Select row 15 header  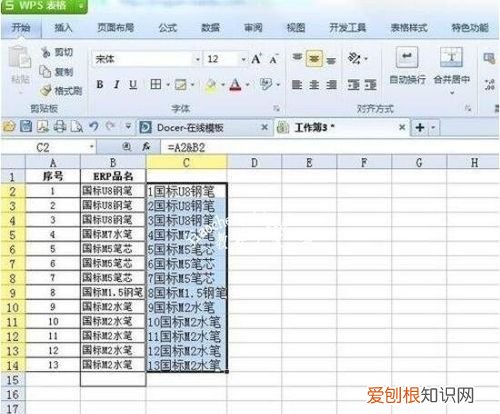click(13, 380)
